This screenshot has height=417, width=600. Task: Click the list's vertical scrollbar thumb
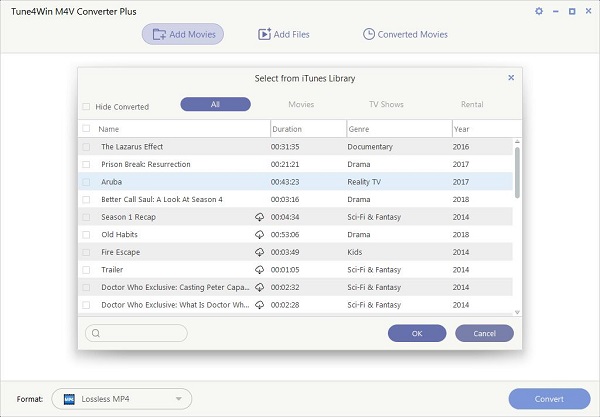[x=517, y=173]
